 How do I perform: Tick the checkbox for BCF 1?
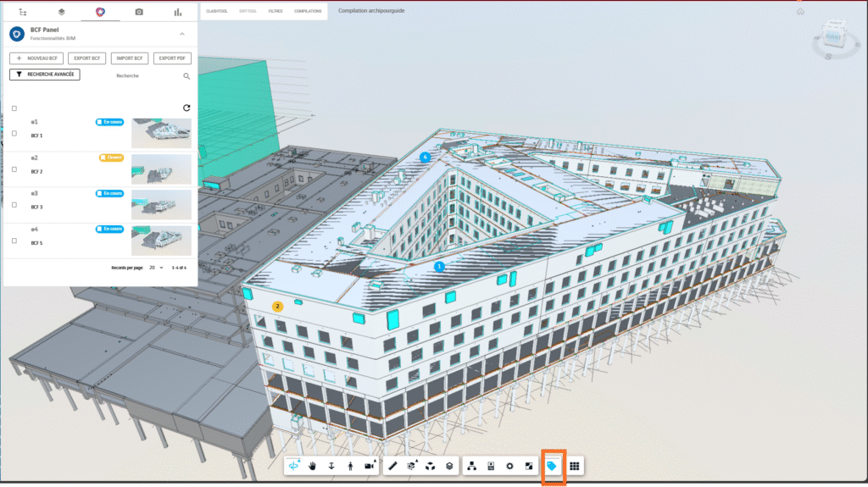[x=14, y=134]
